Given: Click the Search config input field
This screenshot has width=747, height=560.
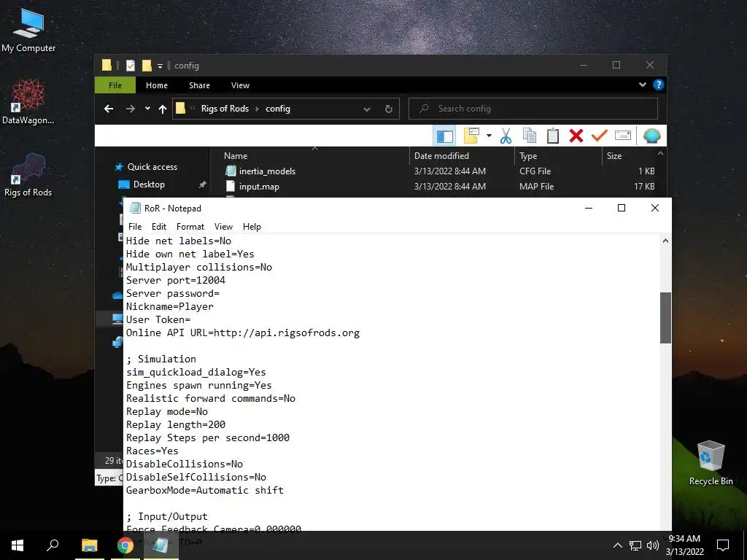Looking at the screenshot, I should click(533, 109).
